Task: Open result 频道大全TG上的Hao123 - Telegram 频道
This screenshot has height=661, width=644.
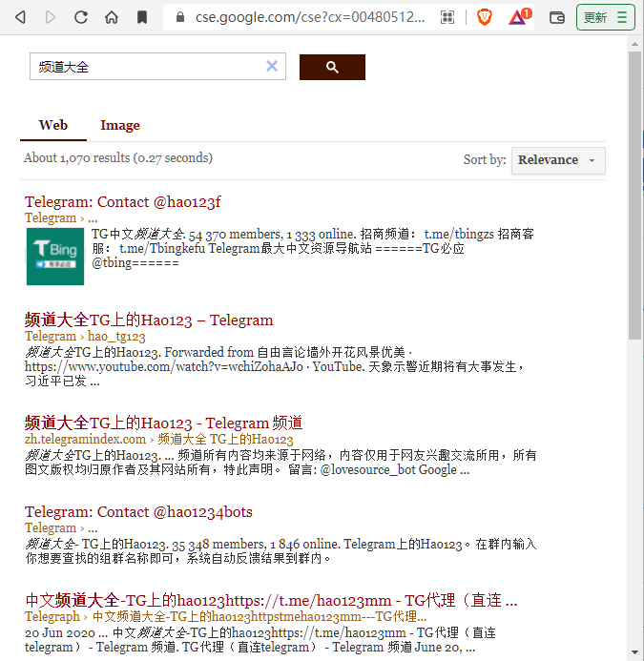Action: [x=164, y=423]
